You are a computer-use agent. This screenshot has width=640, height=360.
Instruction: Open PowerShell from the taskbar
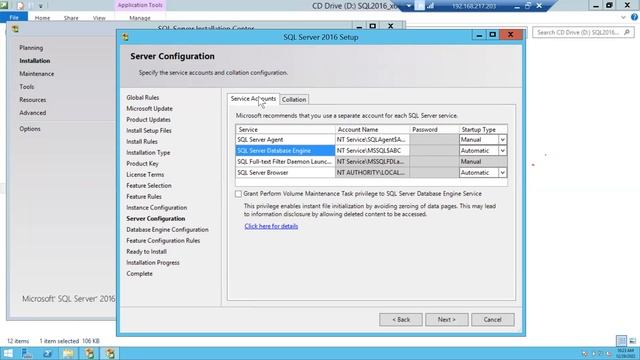47,353
